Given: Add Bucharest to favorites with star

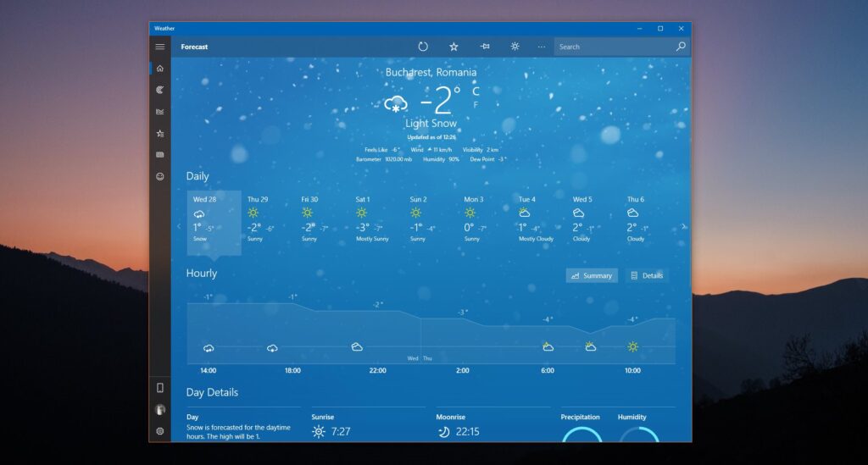Looking at the screenshot, I should pos(453,47).
